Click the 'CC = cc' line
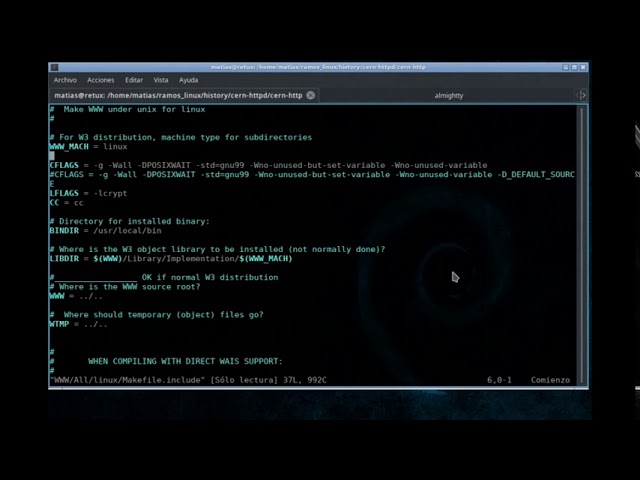Viewport: 640px width, 480px height. (x=66, y=202)
